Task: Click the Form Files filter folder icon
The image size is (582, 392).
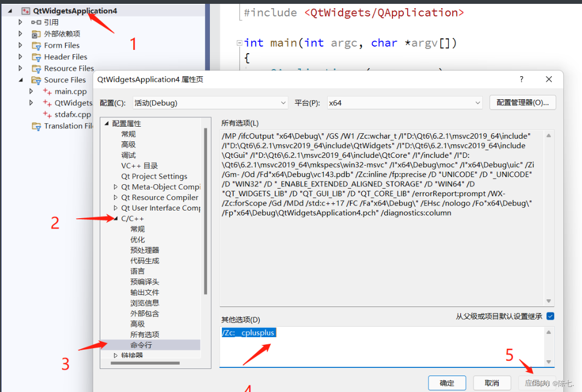Action: coord(36,46)
